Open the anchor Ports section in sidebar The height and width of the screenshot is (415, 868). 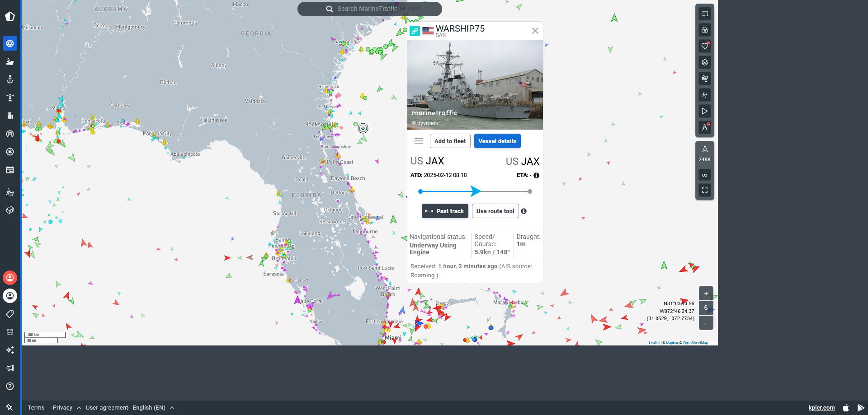pyautogui.click(x=10, y=79)
